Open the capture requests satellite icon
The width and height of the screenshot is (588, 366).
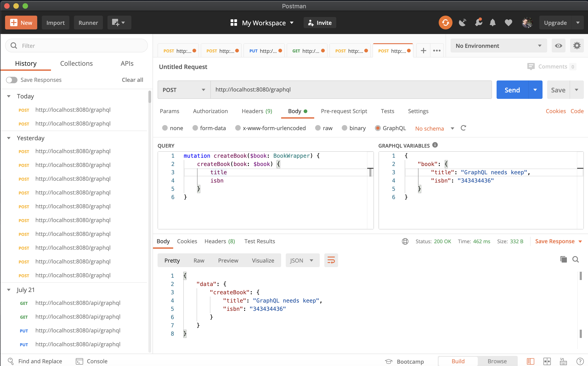(x=463, y=23)
